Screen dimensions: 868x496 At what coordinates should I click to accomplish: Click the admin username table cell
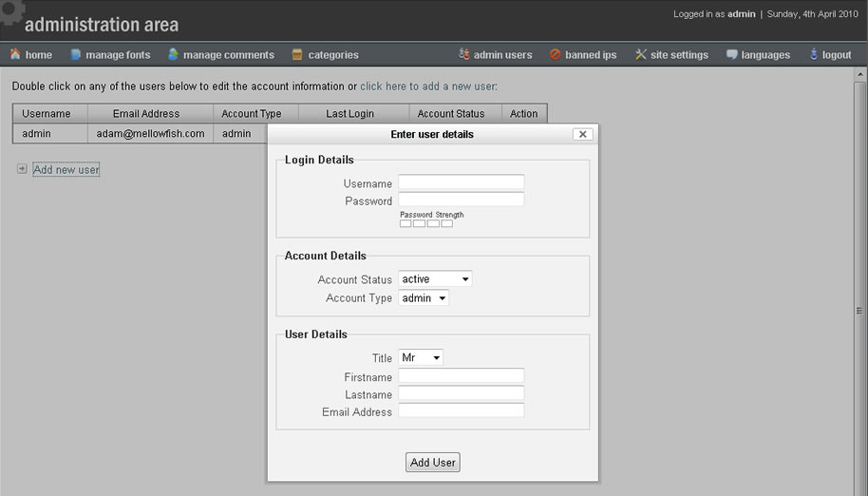[50, 133]
